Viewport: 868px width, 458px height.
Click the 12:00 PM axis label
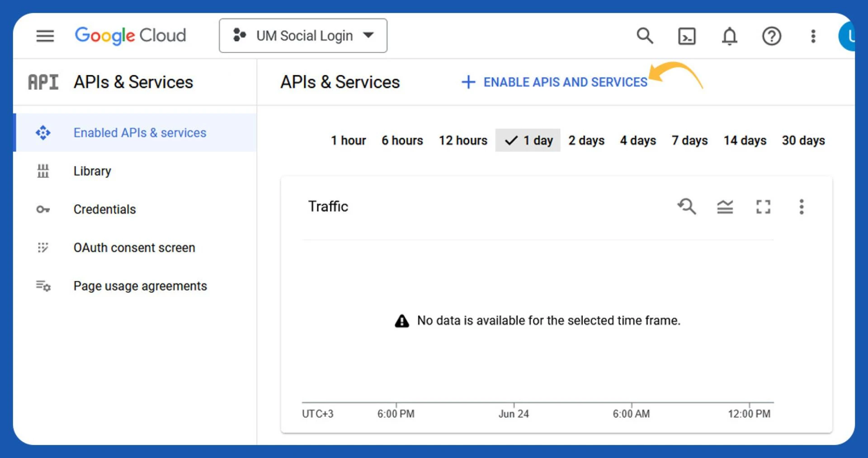(749, 414)
